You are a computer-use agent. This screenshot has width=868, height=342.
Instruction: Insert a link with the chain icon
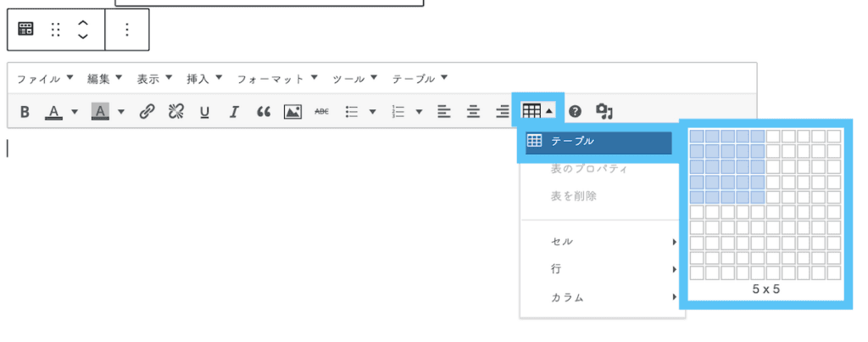coord(146,112)
